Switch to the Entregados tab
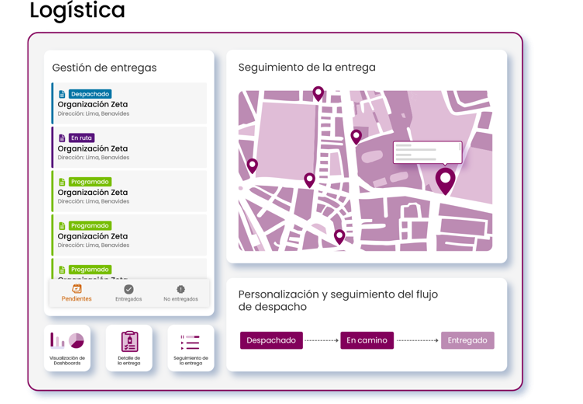583x404 pixels. 129,293
